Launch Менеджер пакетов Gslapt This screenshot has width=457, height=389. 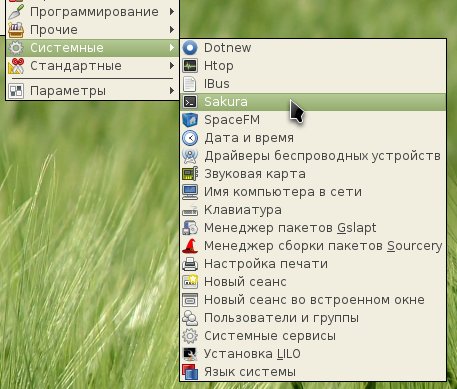[313, 228]
